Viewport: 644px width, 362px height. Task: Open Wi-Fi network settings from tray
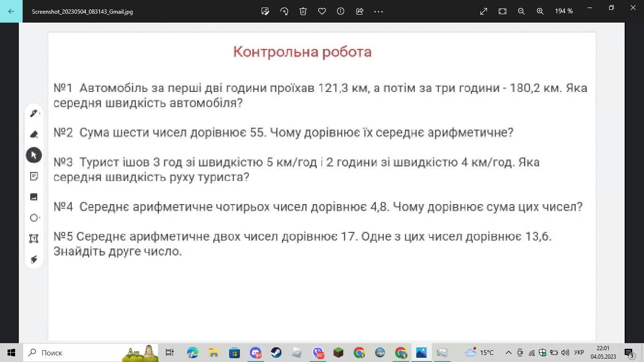coord(531,353)
